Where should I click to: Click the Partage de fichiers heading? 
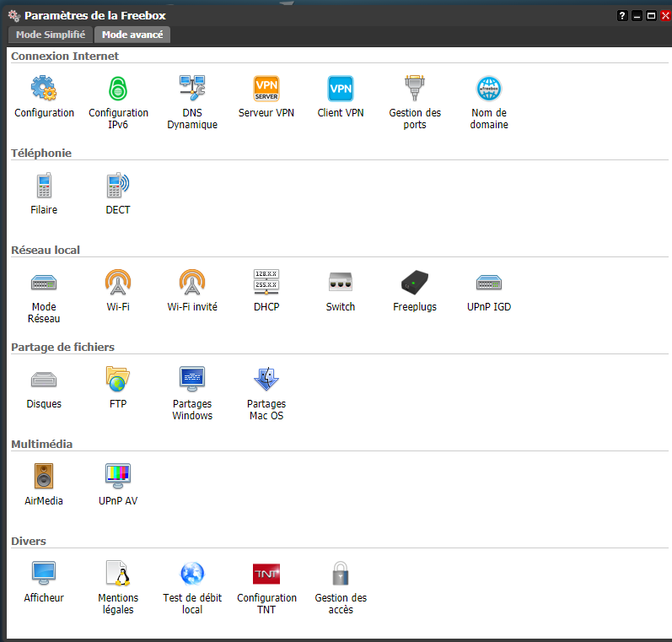[x=62, y=347]
